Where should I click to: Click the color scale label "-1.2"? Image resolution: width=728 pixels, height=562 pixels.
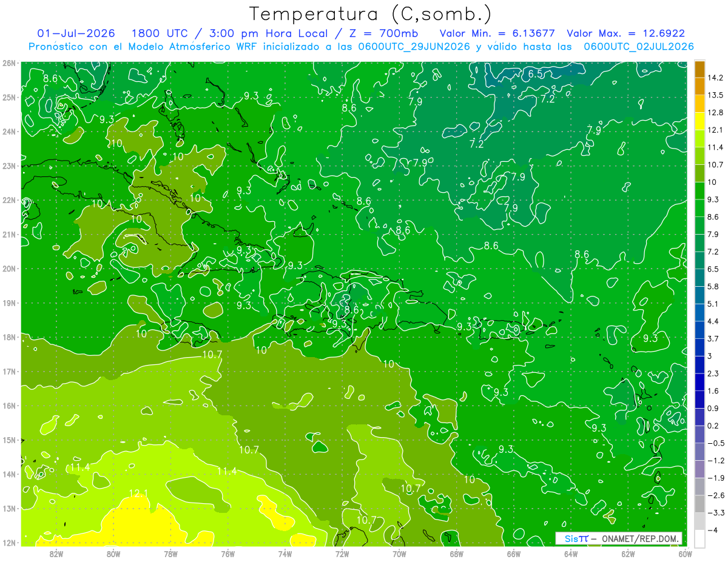[x=715, y=460]
